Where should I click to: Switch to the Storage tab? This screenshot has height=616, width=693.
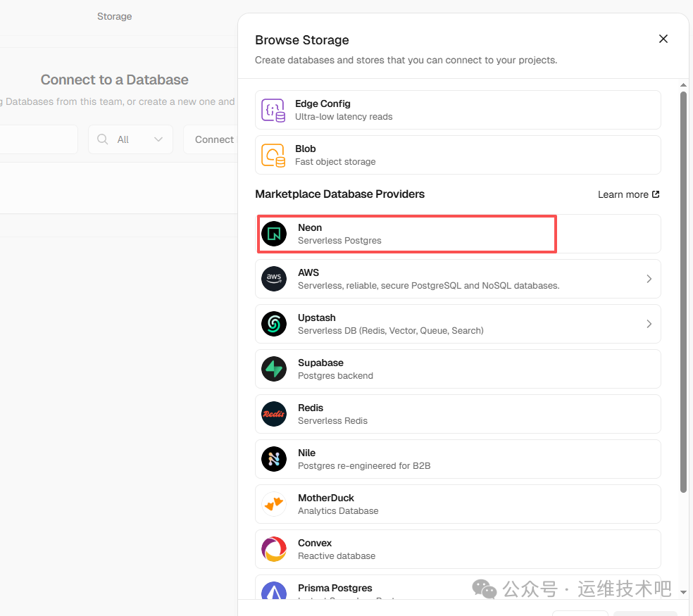[x=114, y=16]
